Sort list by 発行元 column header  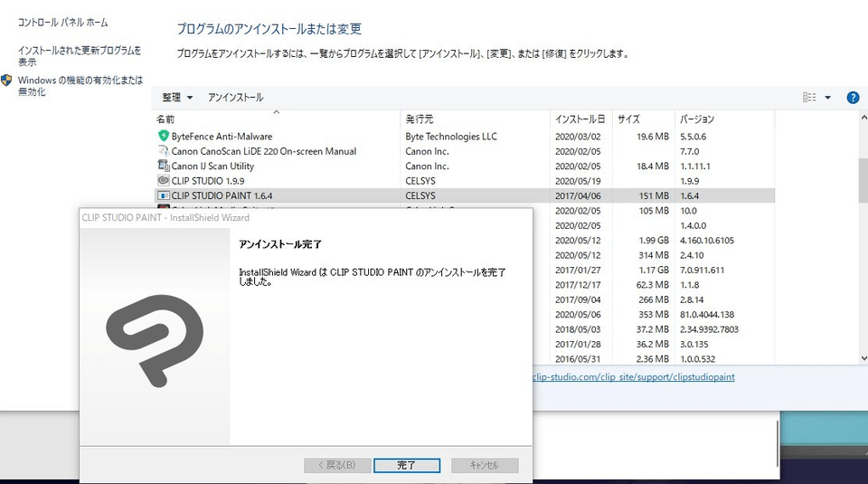(x=420, y=119)
